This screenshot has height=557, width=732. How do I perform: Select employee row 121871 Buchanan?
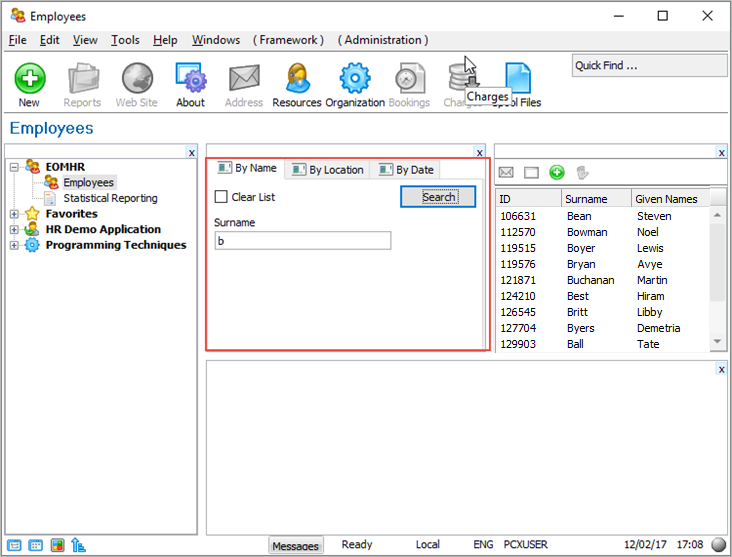[602, 280]
